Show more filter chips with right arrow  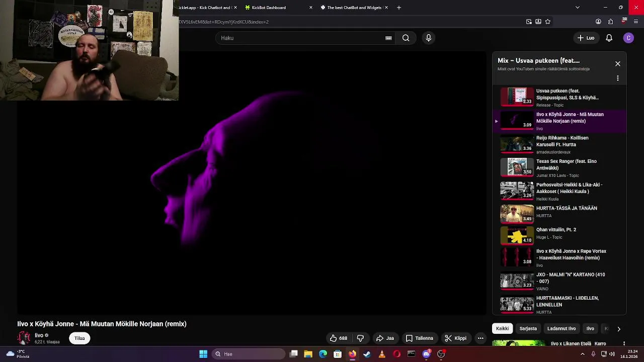tap(619, 329)
